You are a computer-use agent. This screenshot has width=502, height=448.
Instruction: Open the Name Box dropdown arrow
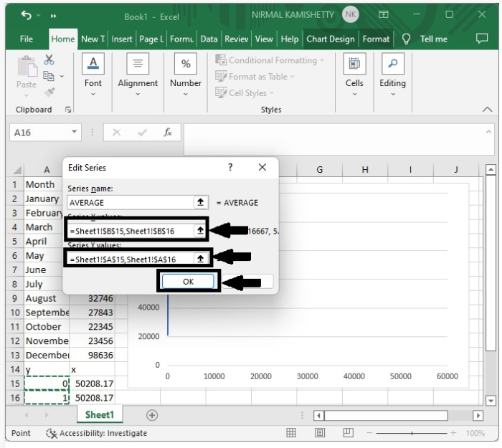click(75, 132)
